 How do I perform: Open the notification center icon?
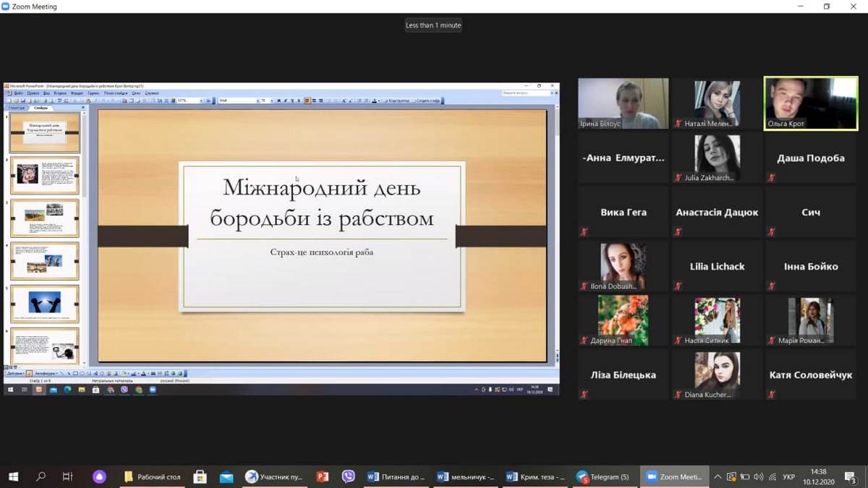[851, 477]
